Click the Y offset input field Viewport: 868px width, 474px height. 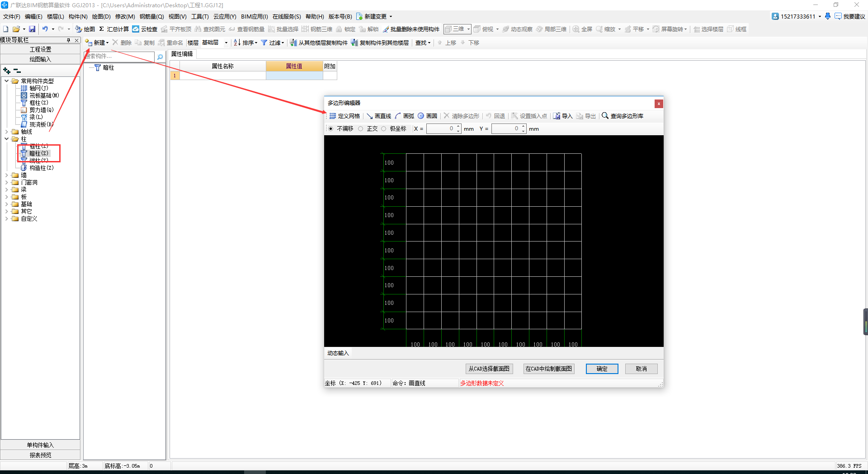(506, 129)
